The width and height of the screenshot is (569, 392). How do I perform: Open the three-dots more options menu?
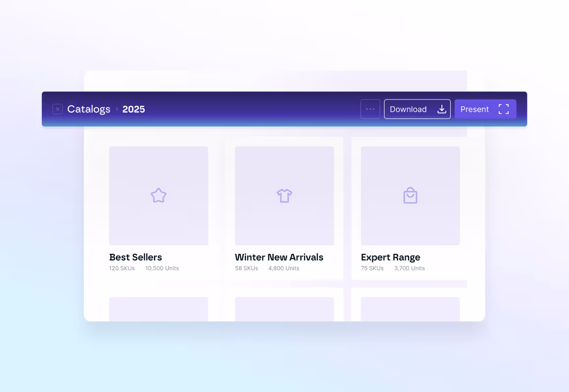click(370, 109)
